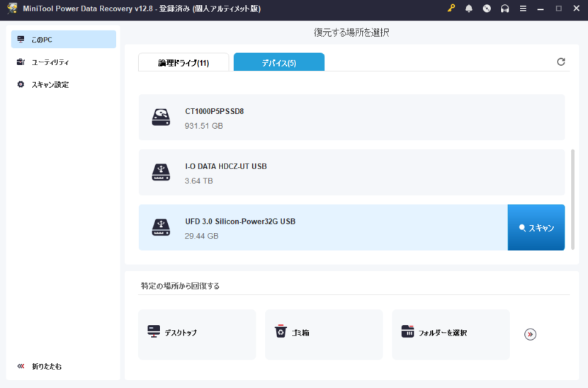The width and height of the screenshot is (588, 388).
Task: Click the gold key registration icon
Action: (x=451, y=8)
